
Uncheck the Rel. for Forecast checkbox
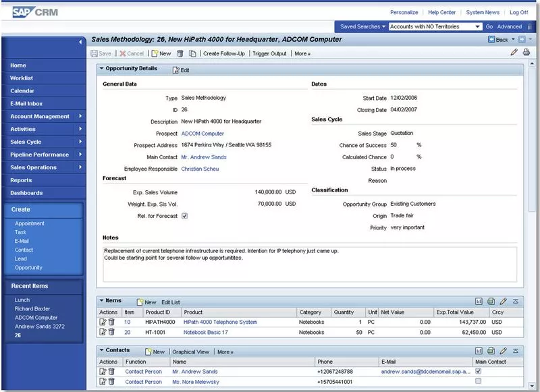(184, 216)
